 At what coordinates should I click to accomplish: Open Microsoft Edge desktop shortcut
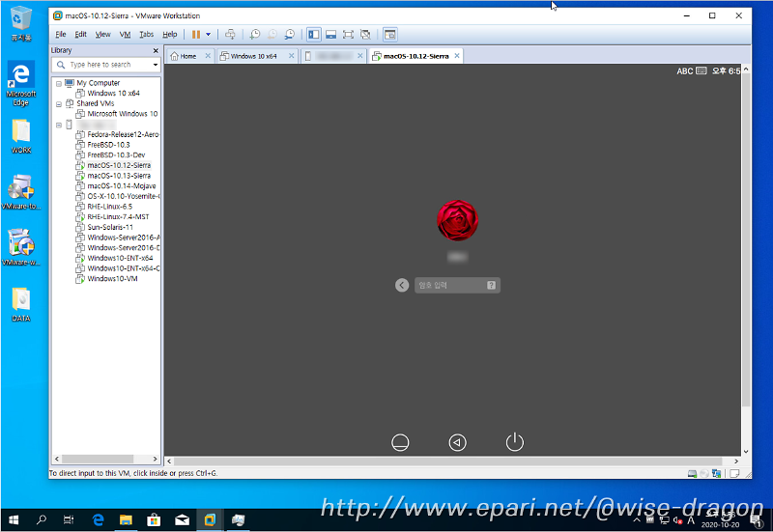[20, 83]
